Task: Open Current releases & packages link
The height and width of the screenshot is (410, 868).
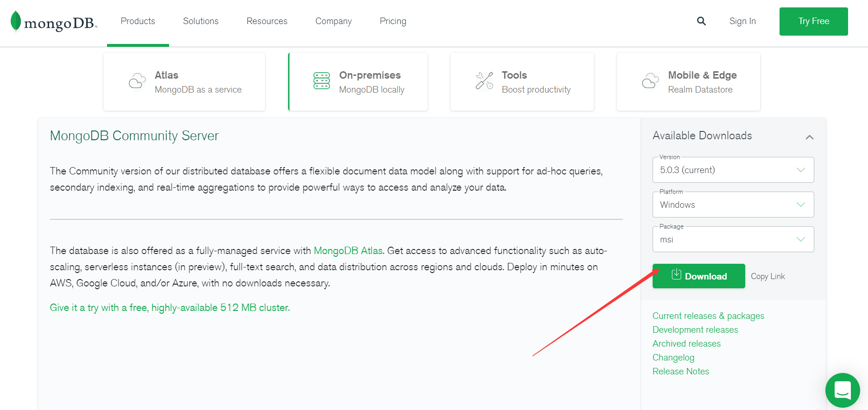Action: coord(708,316)
